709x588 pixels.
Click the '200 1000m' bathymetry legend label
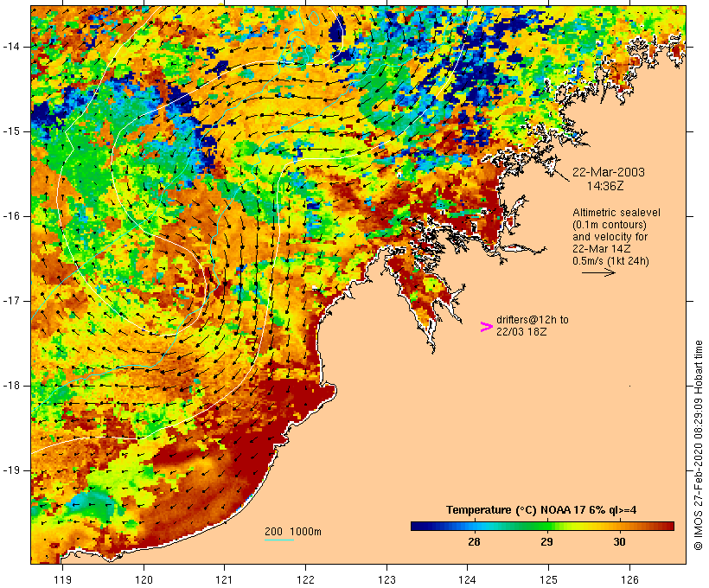coord(293,532)
